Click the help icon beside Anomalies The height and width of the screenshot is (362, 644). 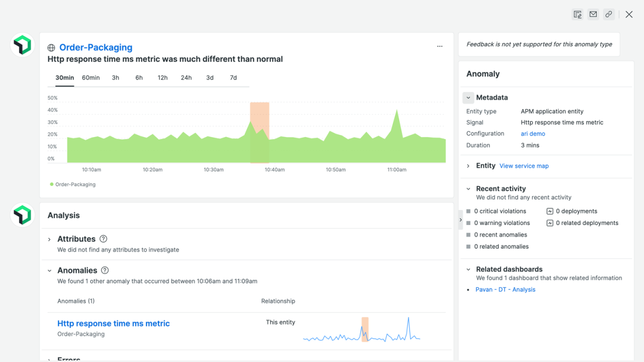[x=105, y=271]
